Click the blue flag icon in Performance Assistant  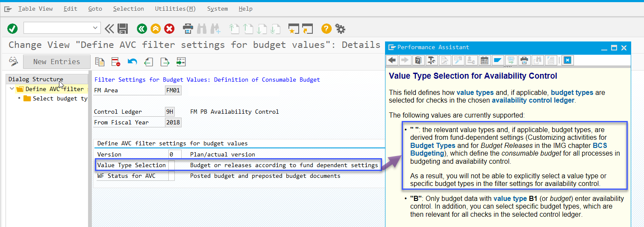[x=497, y=60]
